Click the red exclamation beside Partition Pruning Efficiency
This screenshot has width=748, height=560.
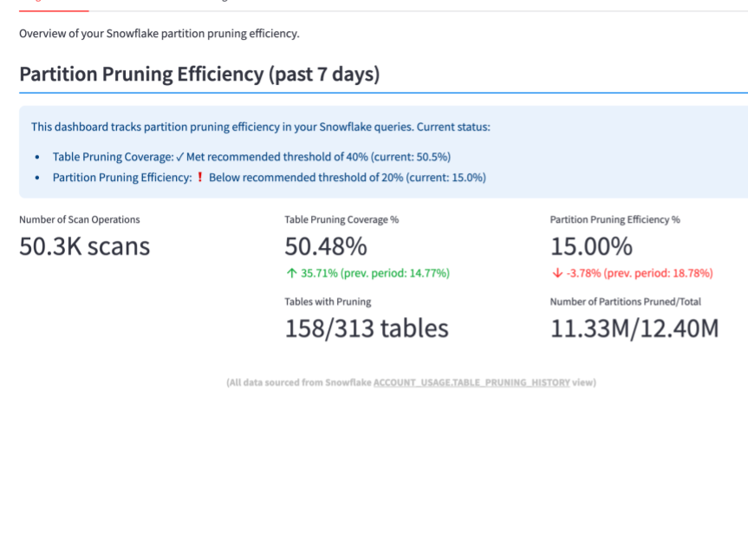[198, 177]
